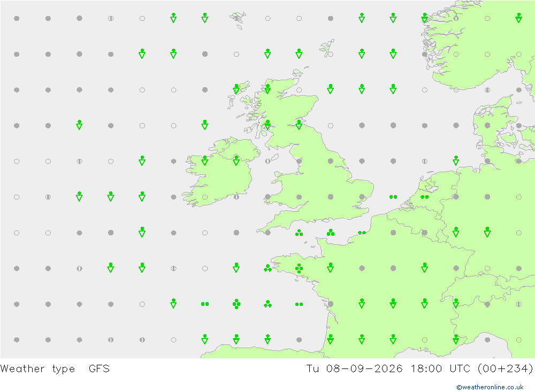Click the double-dot rain symbol over the Netherlands
Screen dimensions: 535x392
pyautogui.click(x=424, y=197)
